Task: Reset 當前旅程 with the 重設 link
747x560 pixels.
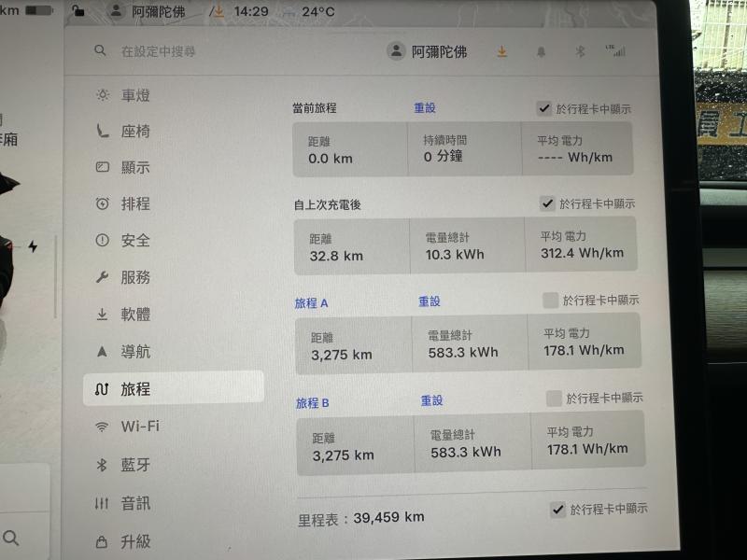Action: (x=425, y=108)
